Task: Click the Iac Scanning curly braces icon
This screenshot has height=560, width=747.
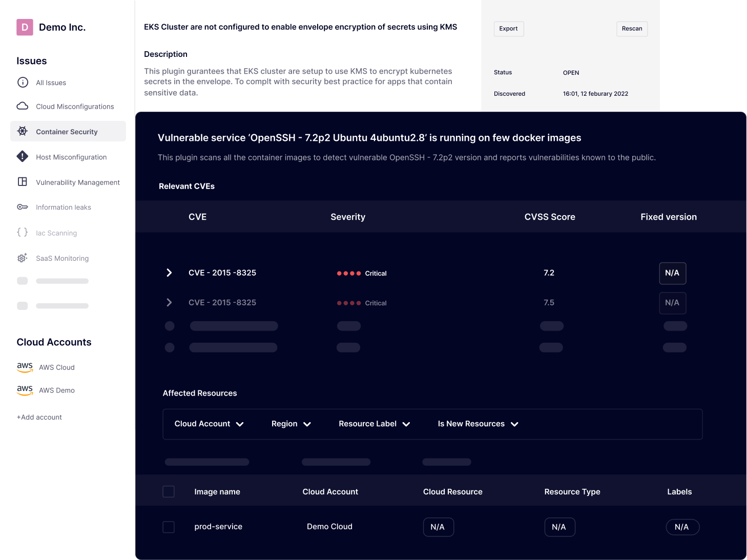Action: click(23, 233)
